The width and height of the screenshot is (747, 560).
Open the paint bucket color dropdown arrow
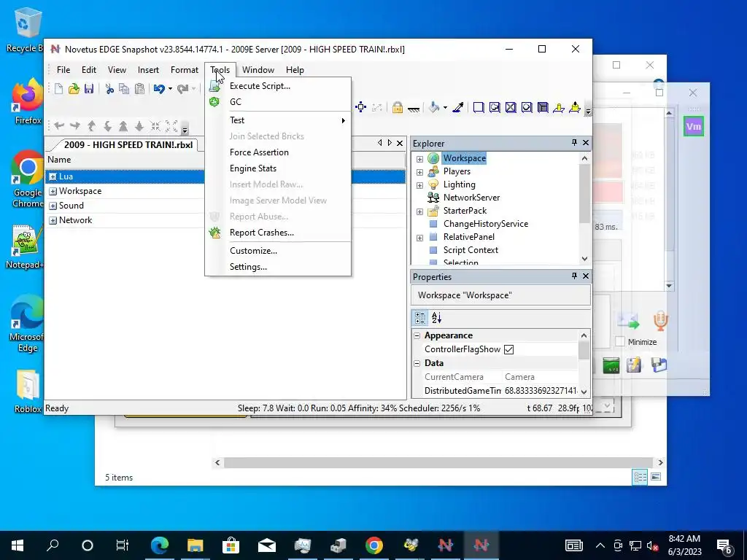tap(445, 108)
